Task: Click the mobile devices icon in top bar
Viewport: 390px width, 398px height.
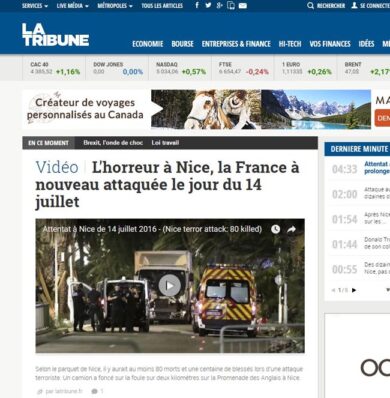Action: click(x=231, y=5)
